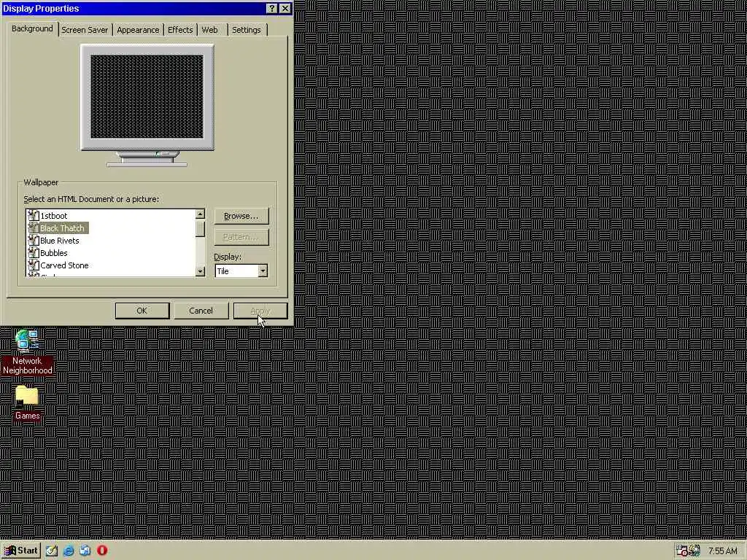Open the Network Neighborhood desktop icon
The height and width of the screenshot is (560, 747).
[x=27, y=351]
